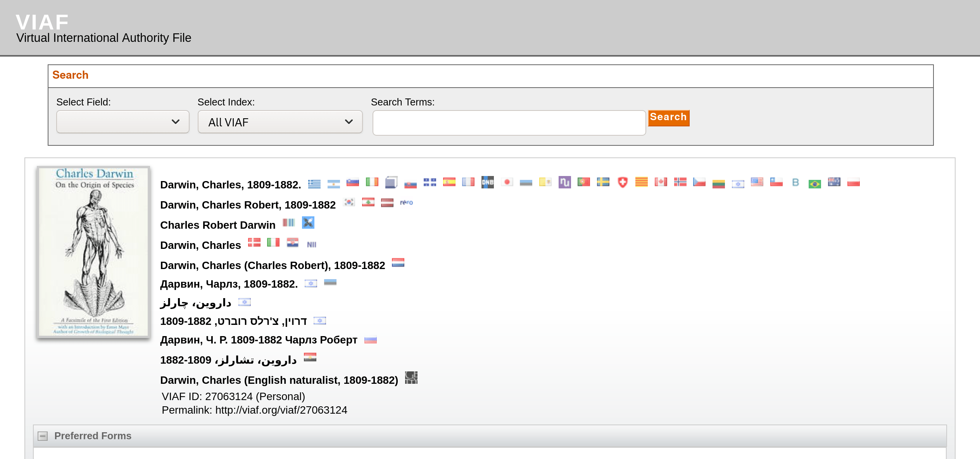Click the Swiss shield icon
This screenshot has height=459, width=980.
(622, 182)
